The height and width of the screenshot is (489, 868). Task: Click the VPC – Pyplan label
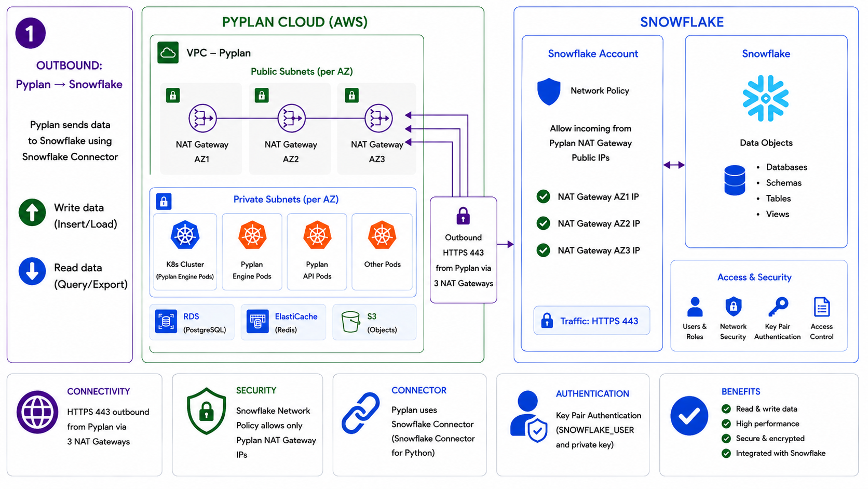click(219, 52)
